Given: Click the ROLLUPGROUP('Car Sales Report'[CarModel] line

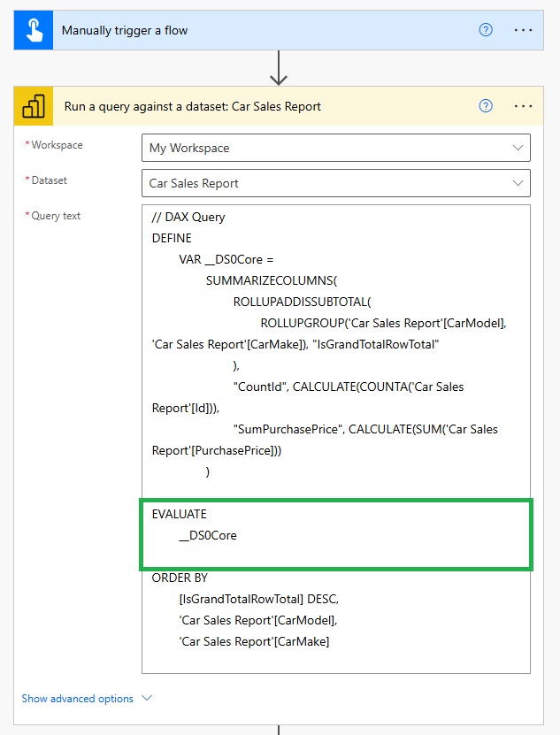Looking at the screenshot, I should pos(384,324).
